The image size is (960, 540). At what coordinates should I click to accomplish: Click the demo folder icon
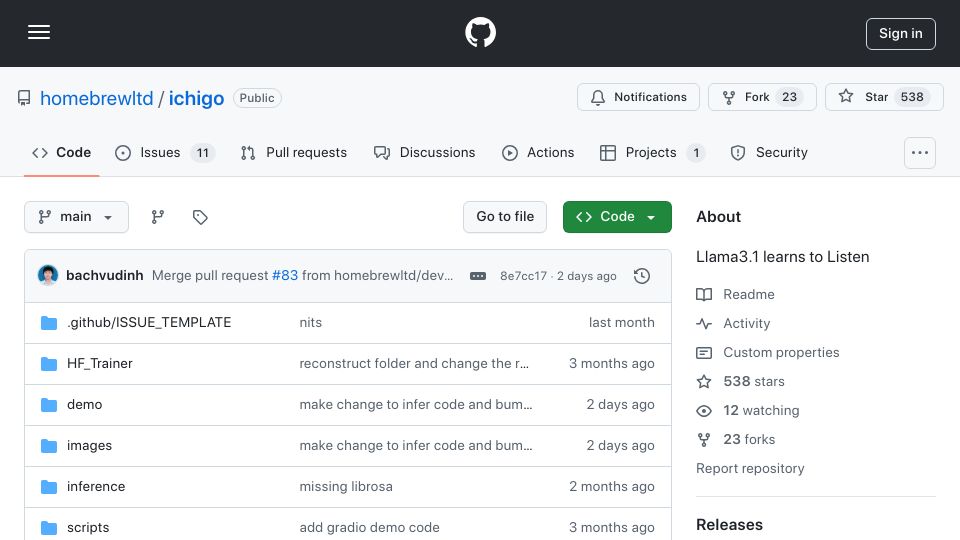point(49,405)
